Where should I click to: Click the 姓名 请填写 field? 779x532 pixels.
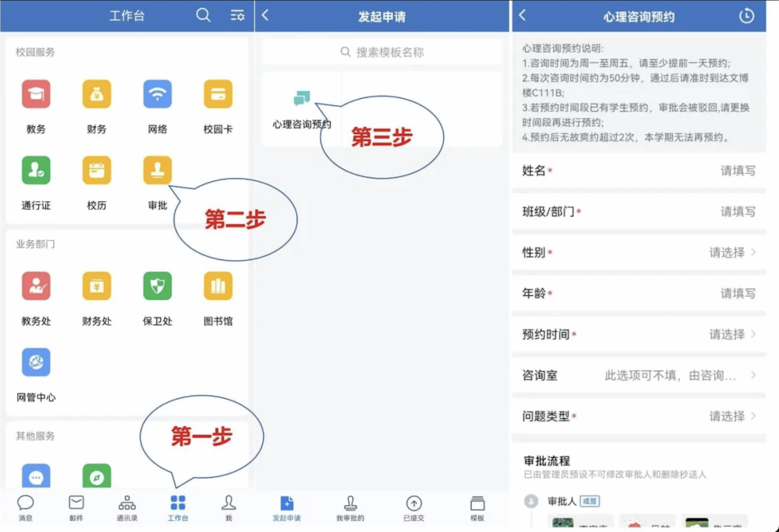(x=639, y=171)
